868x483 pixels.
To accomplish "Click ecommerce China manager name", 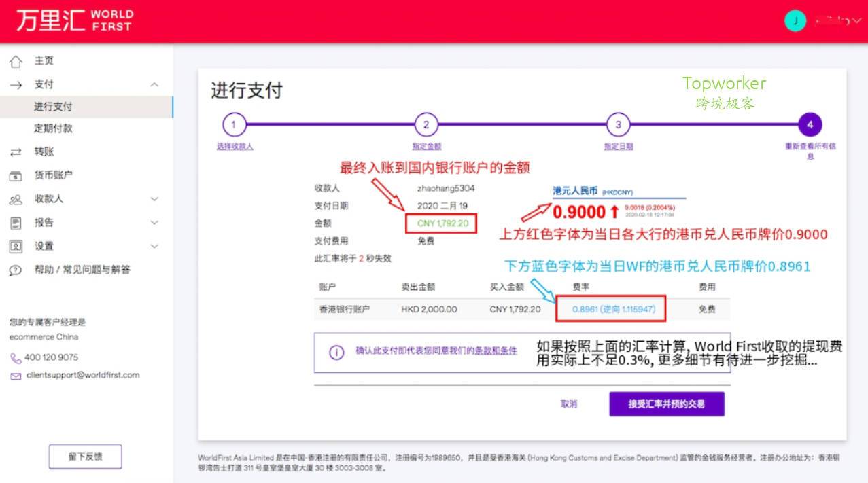I will click(44, 337).
